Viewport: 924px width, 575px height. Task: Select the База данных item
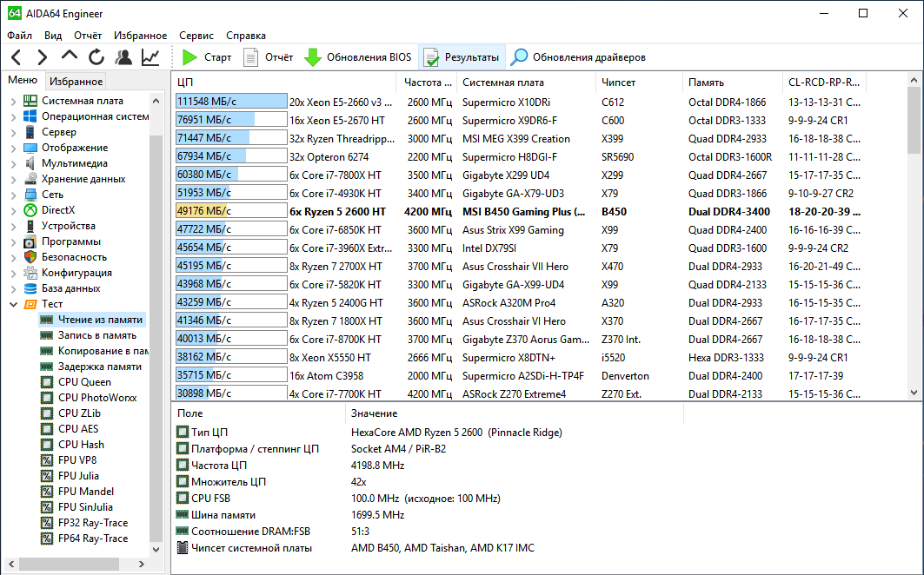tap(70, 288)
